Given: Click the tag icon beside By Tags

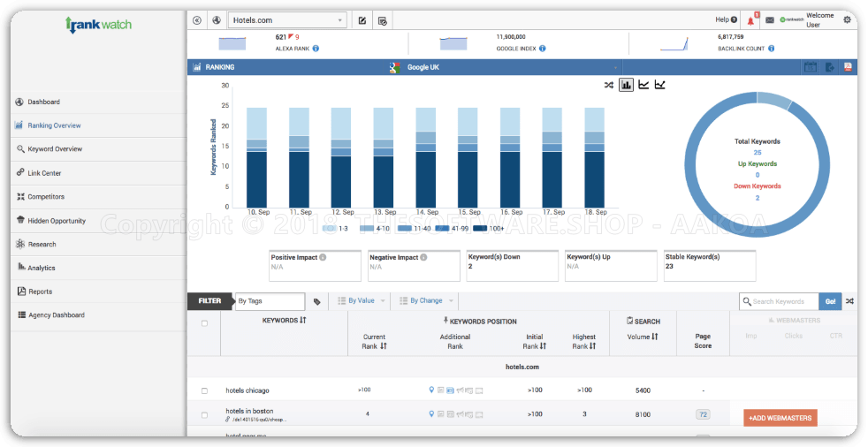Looking at the screenshot, I should tap(317, 301).
